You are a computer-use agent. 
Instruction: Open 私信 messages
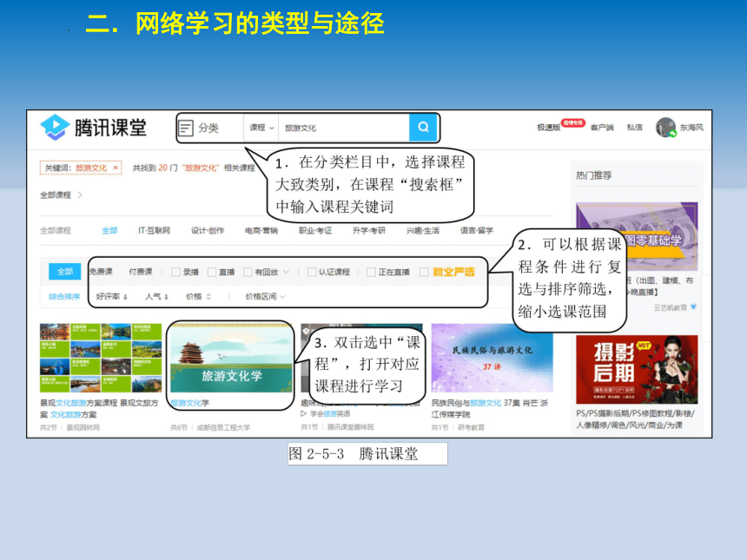coord(635,128)
